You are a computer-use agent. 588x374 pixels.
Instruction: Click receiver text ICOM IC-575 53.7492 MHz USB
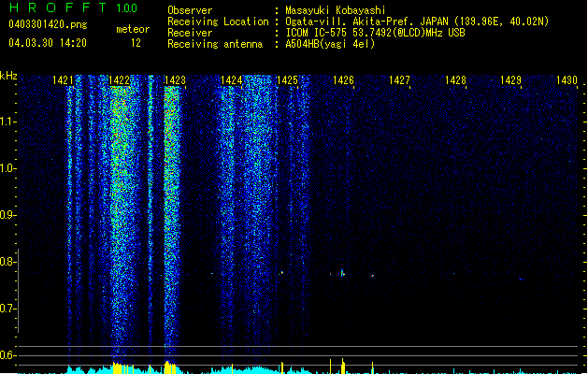[x=375, y=33]
